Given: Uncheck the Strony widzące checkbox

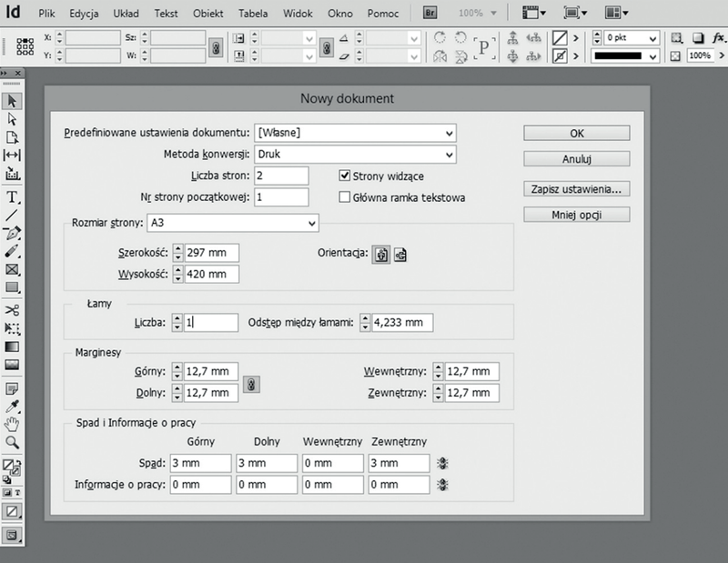Looking at the screenshot, I should coord(345,176).
